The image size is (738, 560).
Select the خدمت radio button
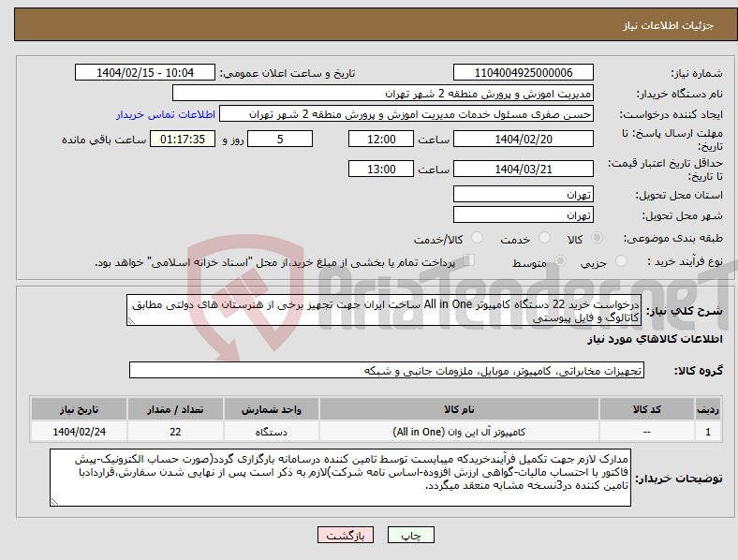coord(544,238)
